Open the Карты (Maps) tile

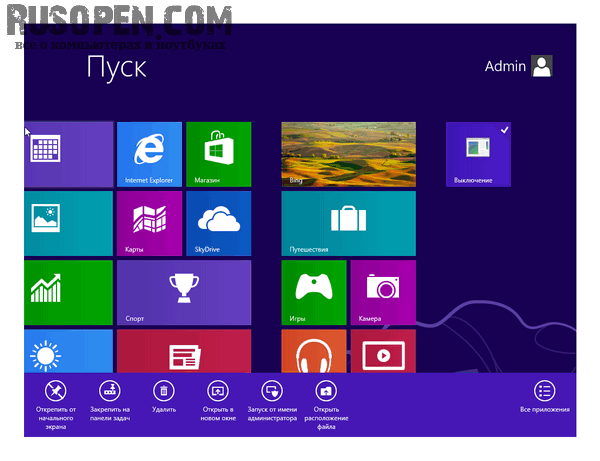149,223
